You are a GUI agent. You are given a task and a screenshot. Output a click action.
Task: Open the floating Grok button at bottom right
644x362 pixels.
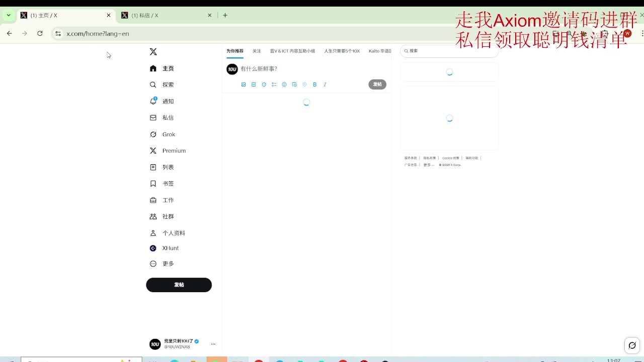click(x=632, y=345)
